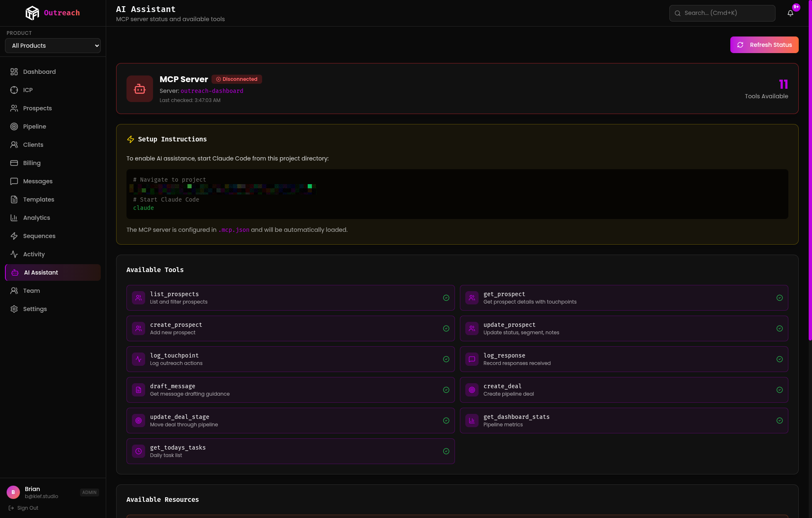
Task: Click the notification bell icon
Action: pyautogui.click(x=790, y=13)
